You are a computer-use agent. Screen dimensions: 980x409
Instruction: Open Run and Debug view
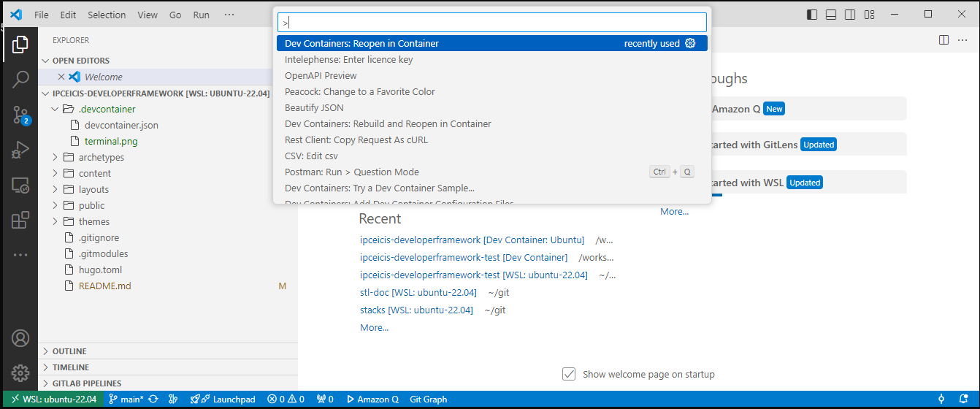point(20,150)
